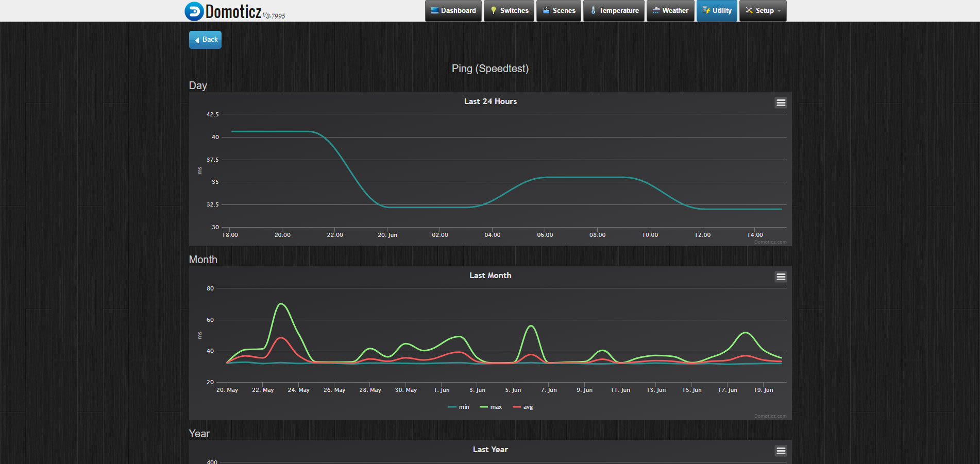Open the Last 24 Hours chart menu

coord(781,103)
